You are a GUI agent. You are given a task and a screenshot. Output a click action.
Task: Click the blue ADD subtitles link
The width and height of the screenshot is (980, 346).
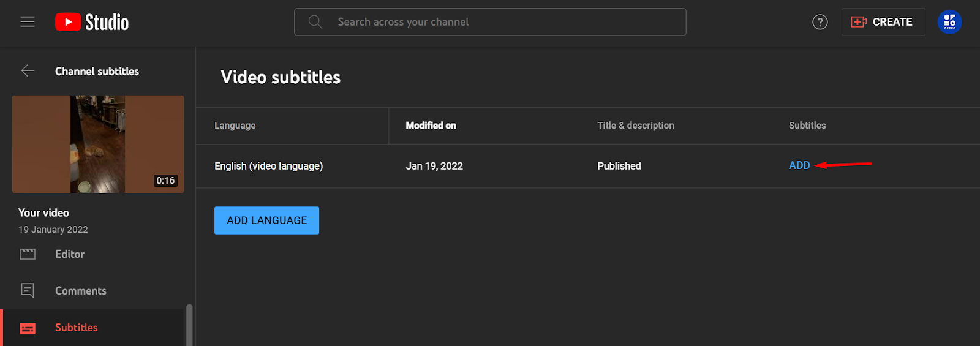point(799,165)
